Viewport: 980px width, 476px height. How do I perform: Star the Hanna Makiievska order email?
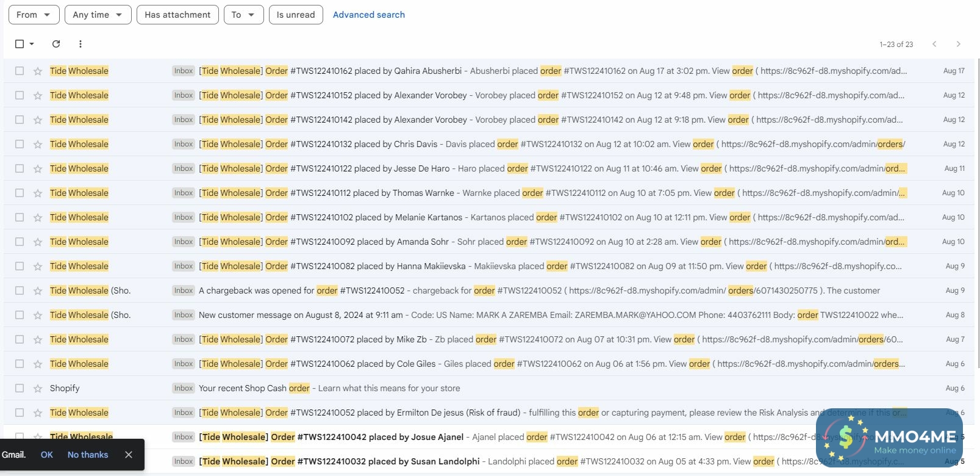(38, 266)
